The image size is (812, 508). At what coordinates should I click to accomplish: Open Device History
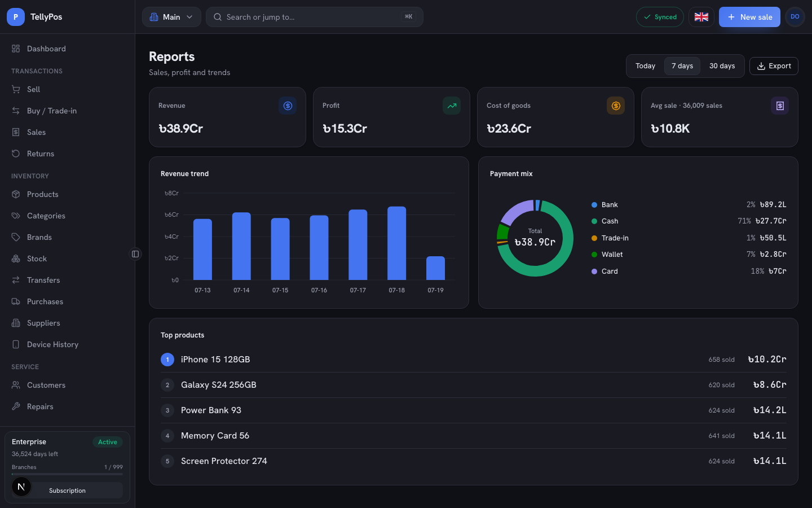point(67,344)
